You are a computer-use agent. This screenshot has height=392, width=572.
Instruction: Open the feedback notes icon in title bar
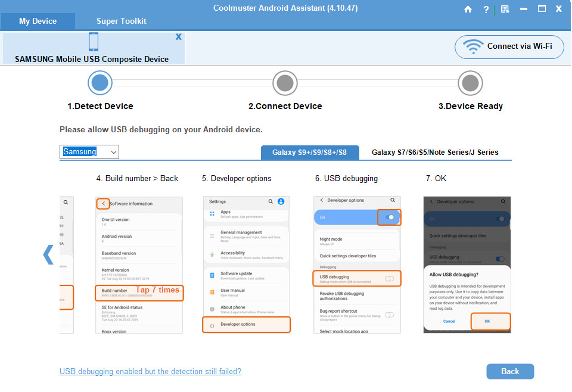click(x=505, y=9)
